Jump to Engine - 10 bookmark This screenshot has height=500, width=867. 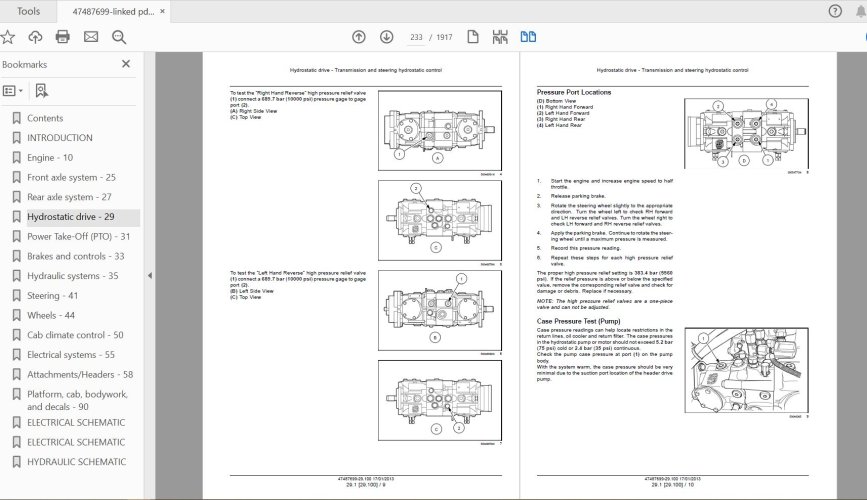[50, 158]
